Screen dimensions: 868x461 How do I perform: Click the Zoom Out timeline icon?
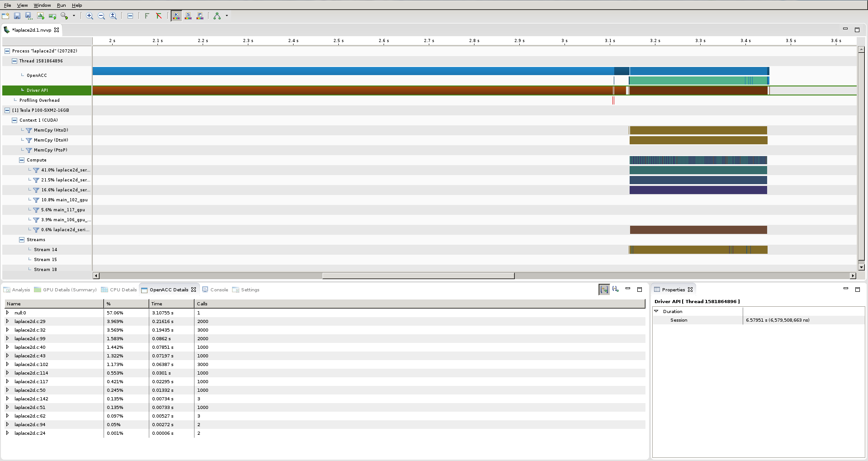101,16
